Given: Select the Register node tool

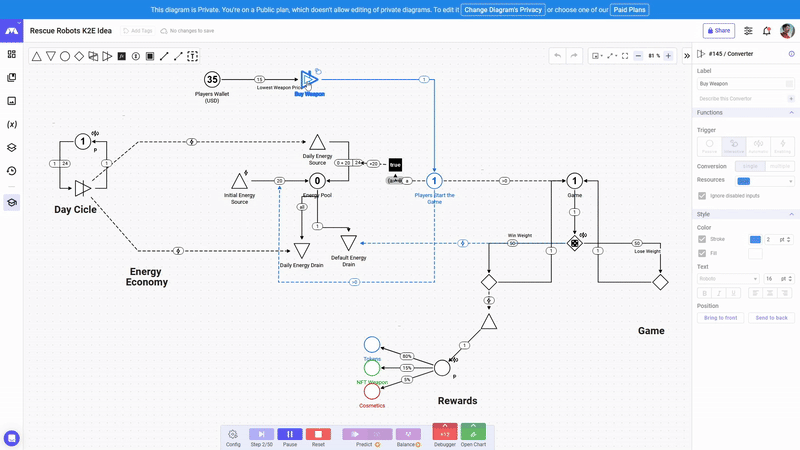Looking at the screenshot, I should [x=121, y=56].
